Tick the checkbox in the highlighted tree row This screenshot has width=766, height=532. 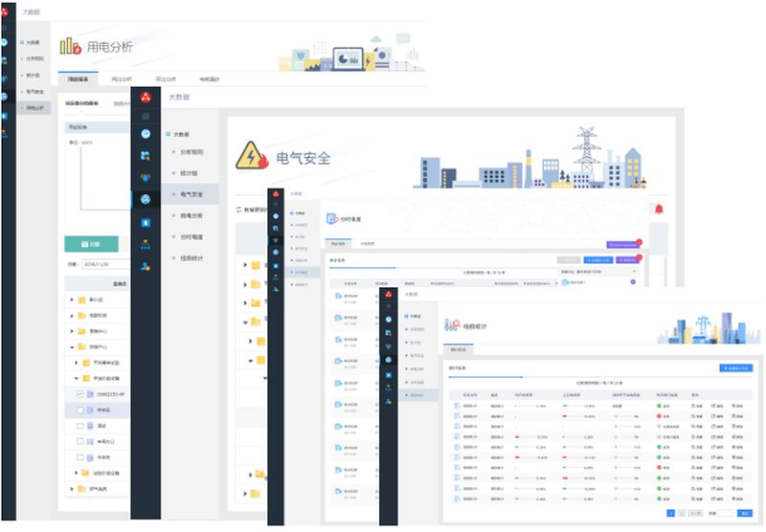click(x=80, y=410)
